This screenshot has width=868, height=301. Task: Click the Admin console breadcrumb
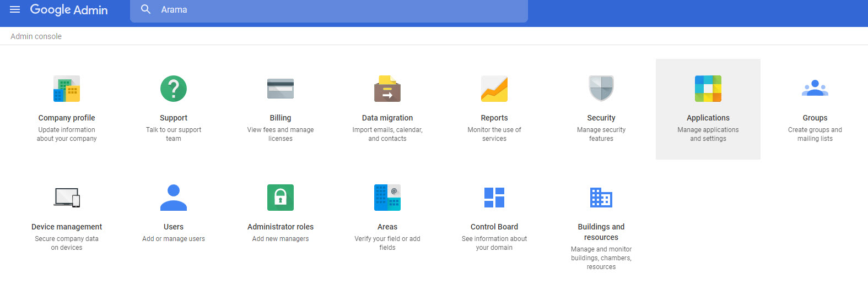pos(36,36)
